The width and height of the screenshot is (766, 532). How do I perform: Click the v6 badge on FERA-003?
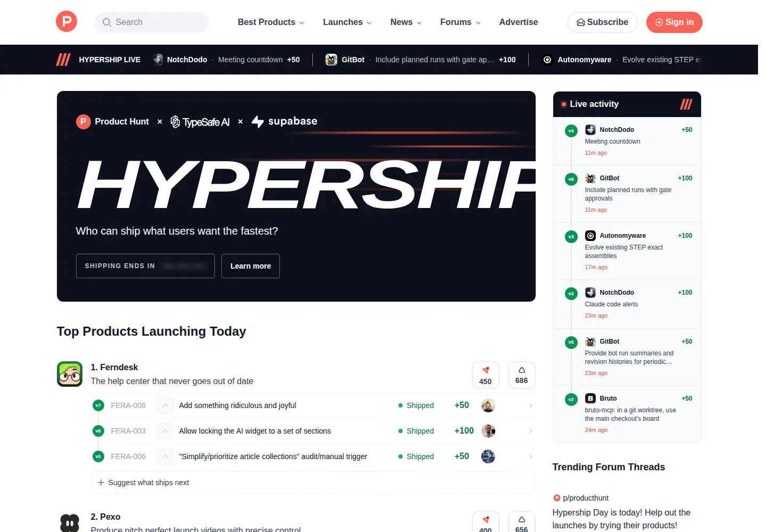click(x=98, y=431)
